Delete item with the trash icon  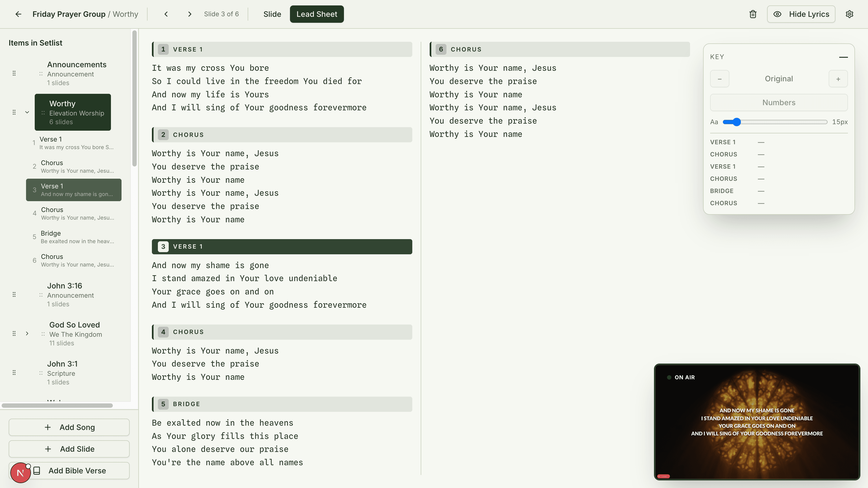pos(753,14)
